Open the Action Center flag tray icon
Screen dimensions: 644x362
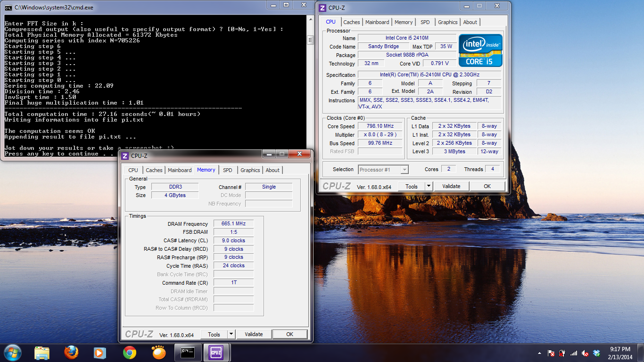551,353
